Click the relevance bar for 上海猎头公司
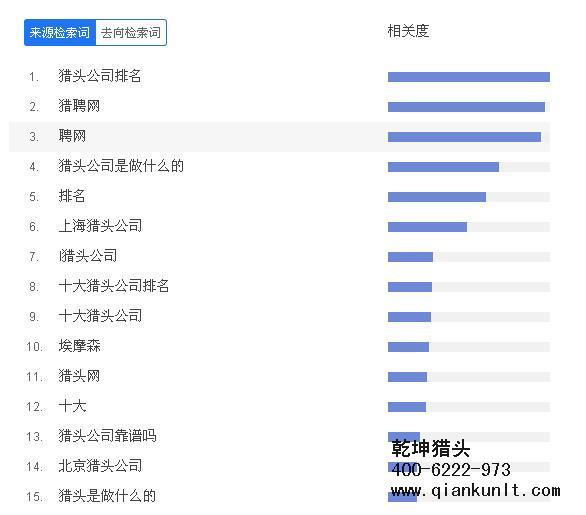Screen dimensions: 586x515 (469, 227)
